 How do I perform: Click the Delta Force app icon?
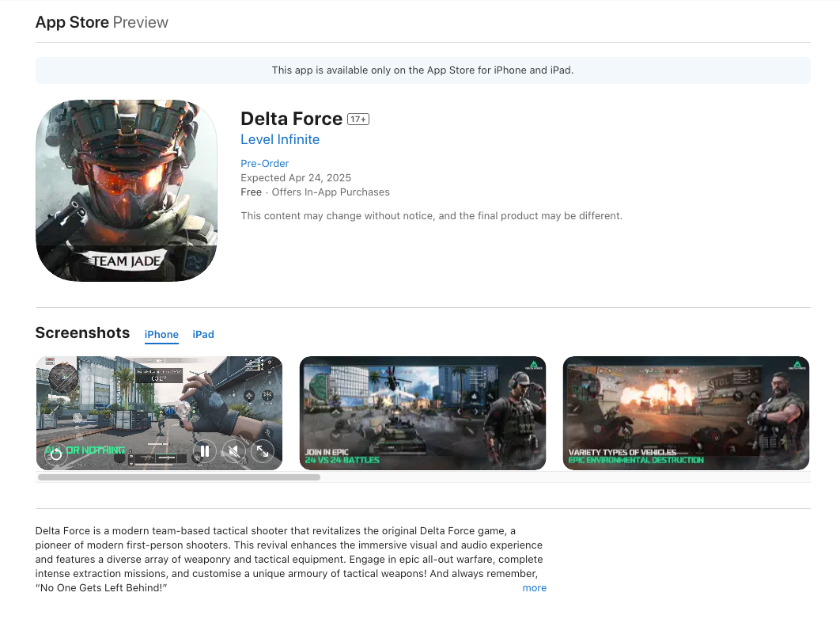pyautogui.click(x=127, y=191)
